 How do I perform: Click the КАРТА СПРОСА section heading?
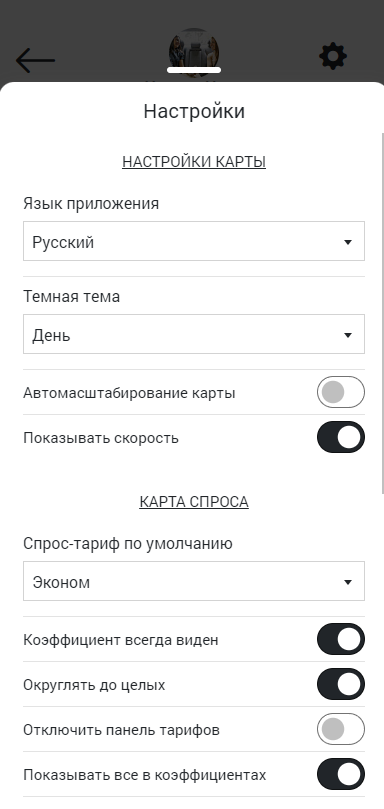(x=194, y=502)
